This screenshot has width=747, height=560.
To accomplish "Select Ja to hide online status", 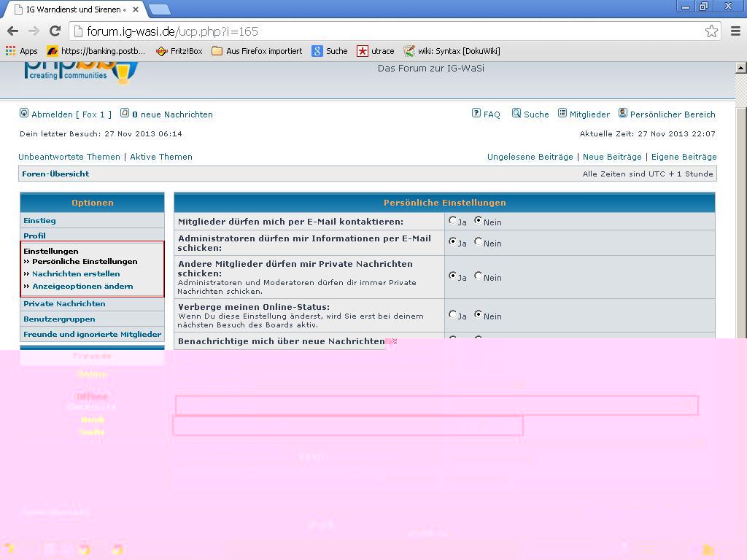I will 453,314.
